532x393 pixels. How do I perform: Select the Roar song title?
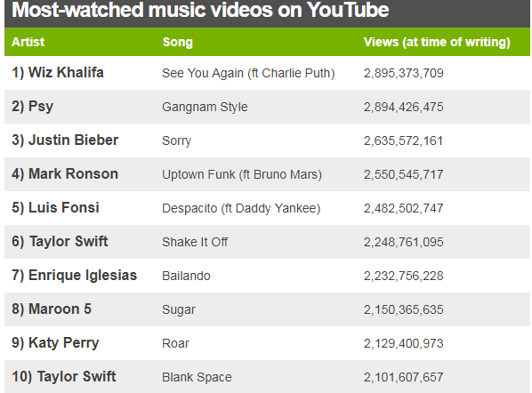[175, 343]
